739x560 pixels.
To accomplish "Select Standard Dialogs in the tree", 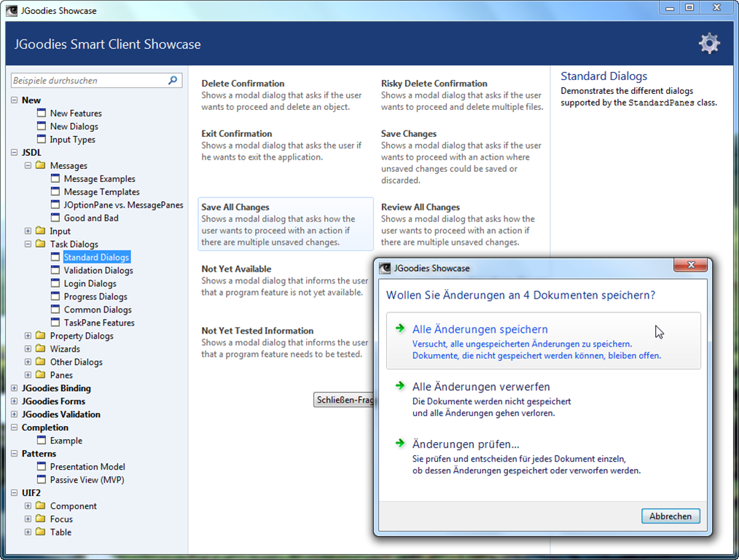I will (x=97, y=257).
